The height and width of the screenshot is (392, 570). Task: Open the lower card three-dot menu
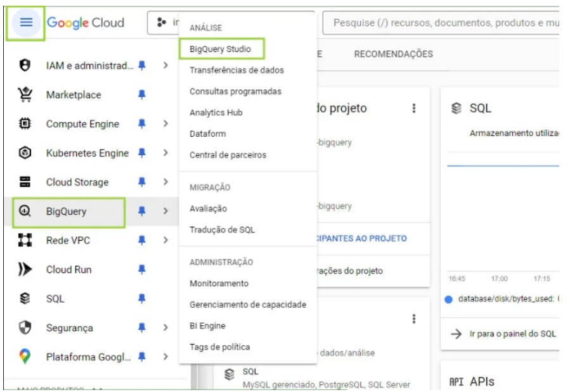[413, 319]
